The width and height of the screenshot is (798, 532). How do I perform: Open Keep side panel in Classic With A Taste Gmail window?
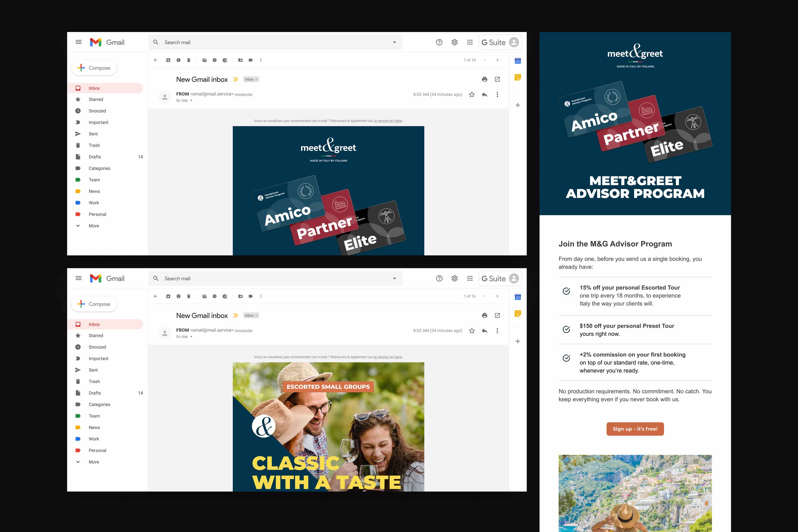pyautogui.click(x=518, y=314)
